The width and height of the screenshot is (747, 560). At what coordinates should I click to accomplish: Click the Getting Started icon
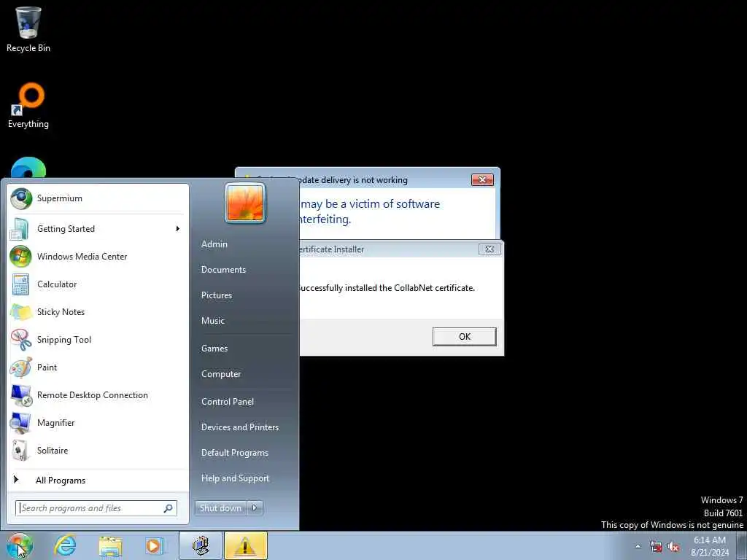20,229
